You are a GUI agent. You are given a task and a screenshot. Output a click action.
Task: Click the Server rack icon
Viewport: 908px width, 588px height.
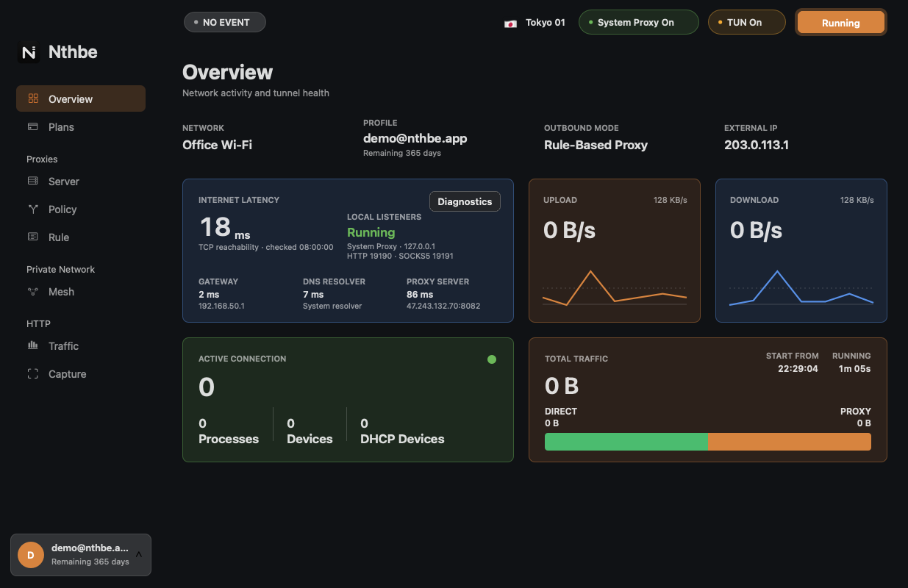coord(33,181)
